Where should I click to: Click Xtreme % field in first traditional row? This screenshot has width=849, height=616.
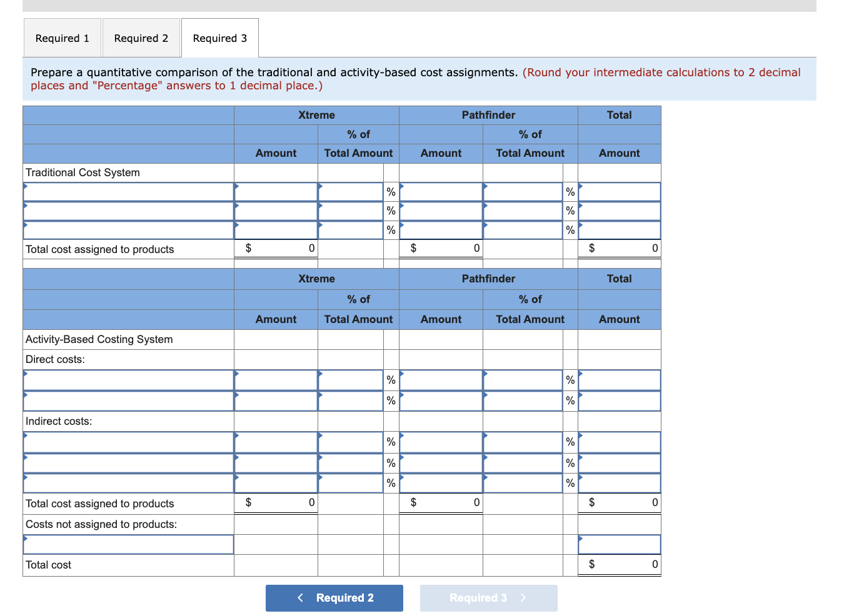click(x=351, y=192)
